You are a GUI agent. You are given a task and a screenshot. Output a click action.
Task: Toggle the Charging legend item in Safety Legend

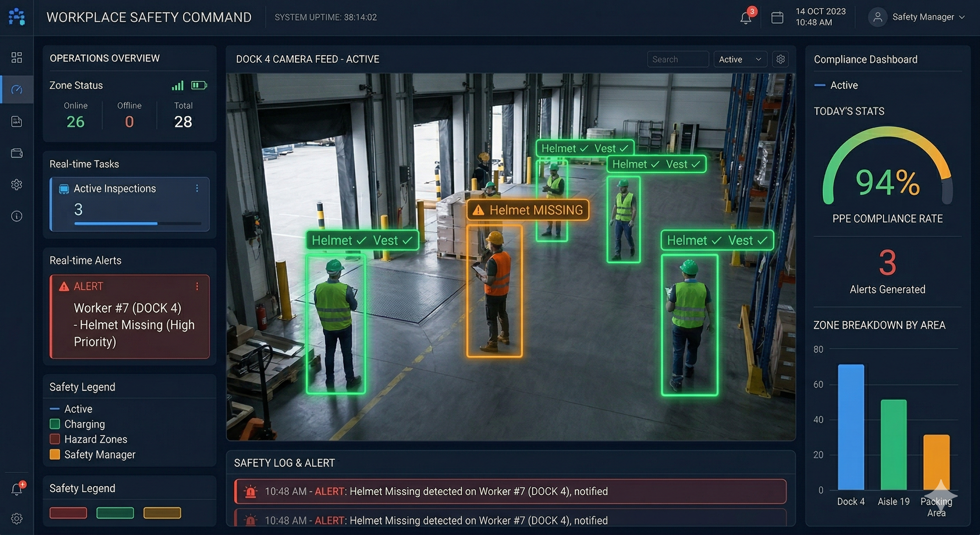(x=85, y=424)
